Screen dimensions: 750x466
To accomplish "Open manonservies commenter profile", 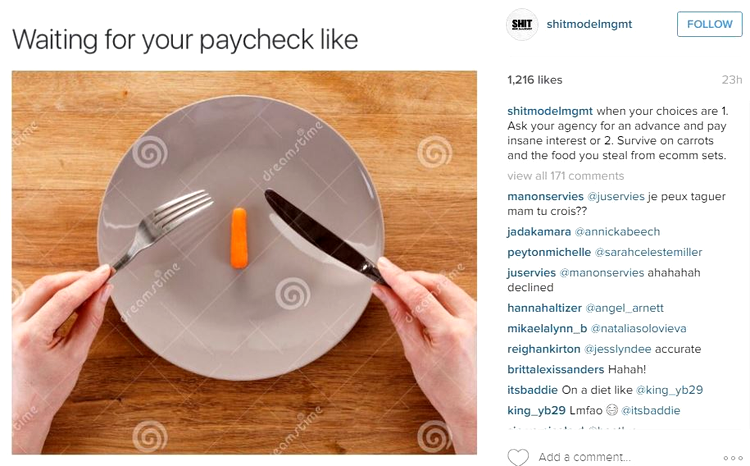I will (545, 196).
